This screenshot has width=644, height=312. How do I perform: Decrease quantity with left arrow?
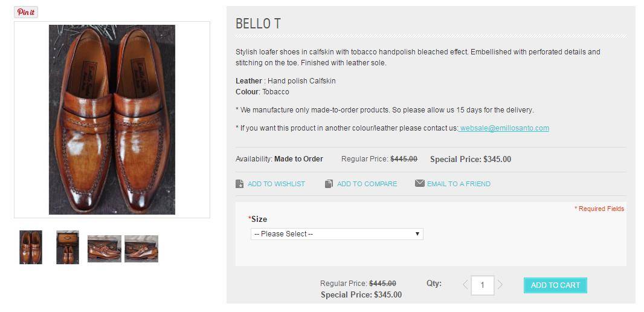pos(465,284)
